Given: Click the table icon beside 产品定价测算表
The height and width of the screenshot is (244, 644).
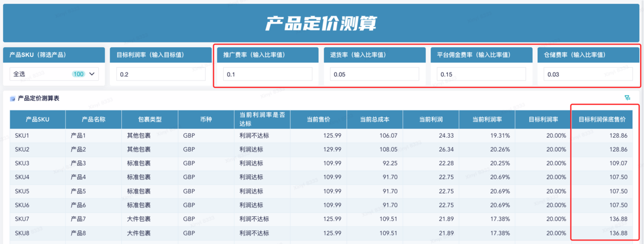Looking at the screenshot, I should pyautogui.click(x=12, y=99).
